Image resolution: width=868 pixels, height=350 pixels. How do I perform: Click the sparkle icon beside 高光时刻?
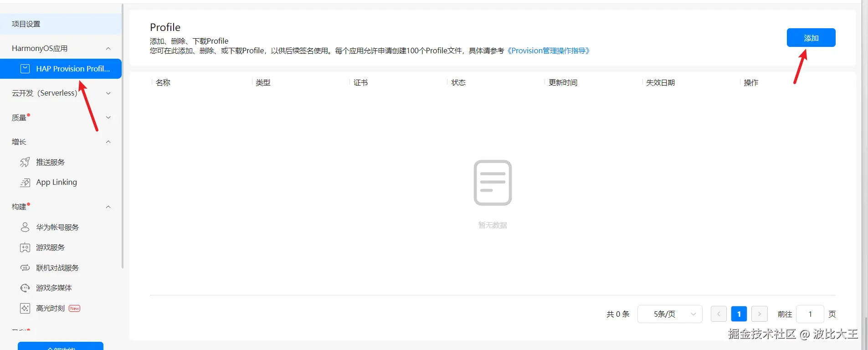point(25,308)
